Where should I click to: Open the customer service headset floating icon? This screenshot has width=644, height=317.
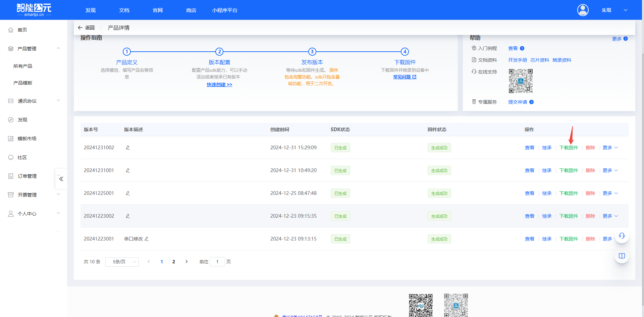coord(622,236)
